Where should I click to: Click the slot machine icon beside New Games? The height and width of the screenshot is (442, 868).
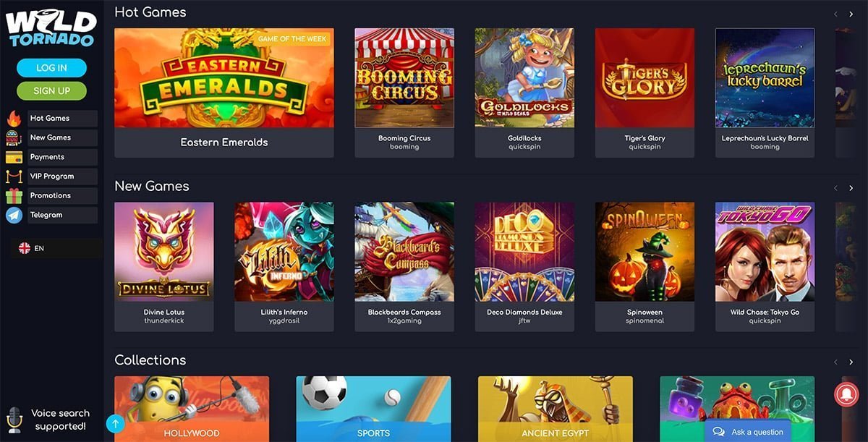[x=14, y=137]
